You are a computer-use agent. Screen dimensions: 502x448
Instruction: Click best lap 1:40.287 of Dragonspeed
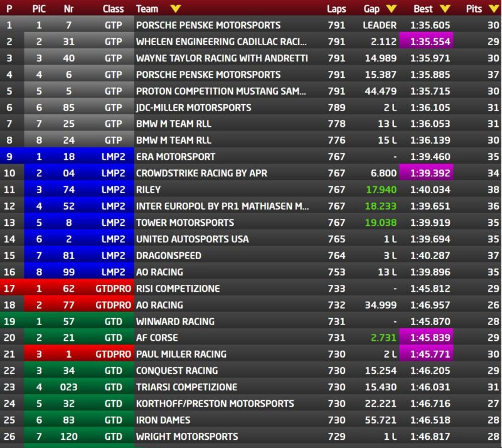click(430, 255)
